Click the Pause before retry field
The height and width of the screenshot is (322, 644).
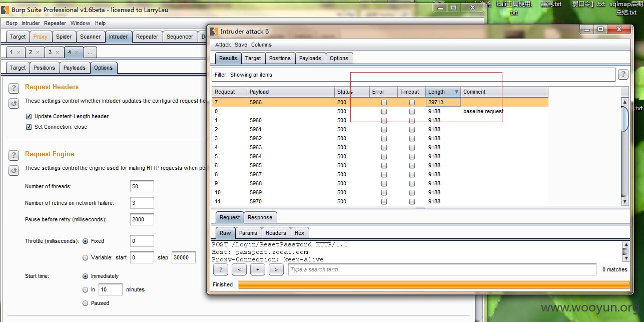click(142, 219)
